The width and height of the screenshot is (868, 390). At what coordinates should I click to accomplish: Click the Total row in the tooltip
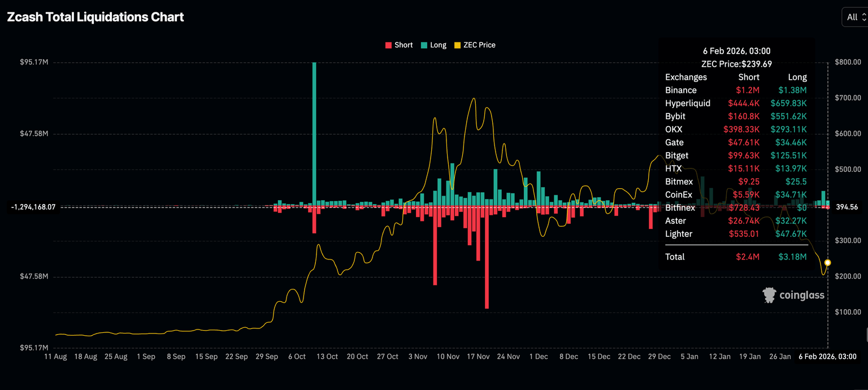coord(736,257)
